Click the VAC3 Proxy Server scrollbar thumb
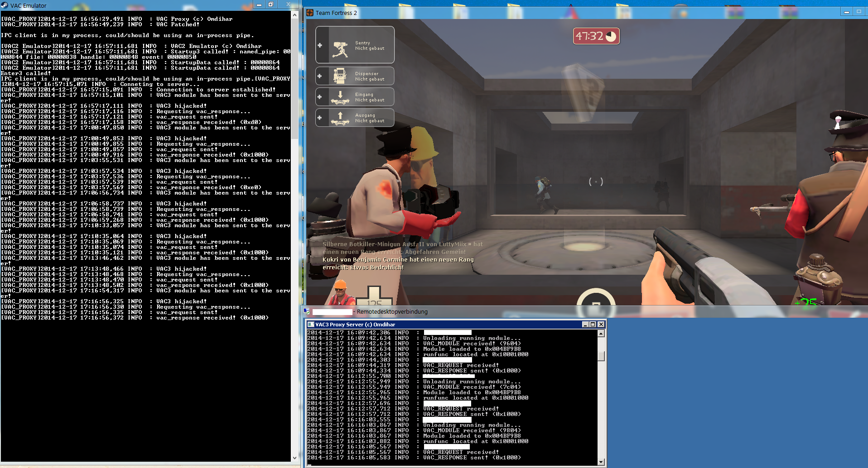 (x=601, y=356)
